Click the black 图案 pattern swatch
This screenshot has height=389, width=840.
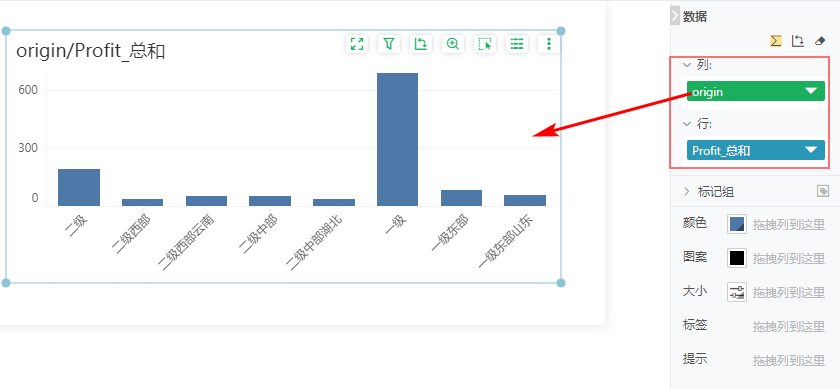[737, 258]
